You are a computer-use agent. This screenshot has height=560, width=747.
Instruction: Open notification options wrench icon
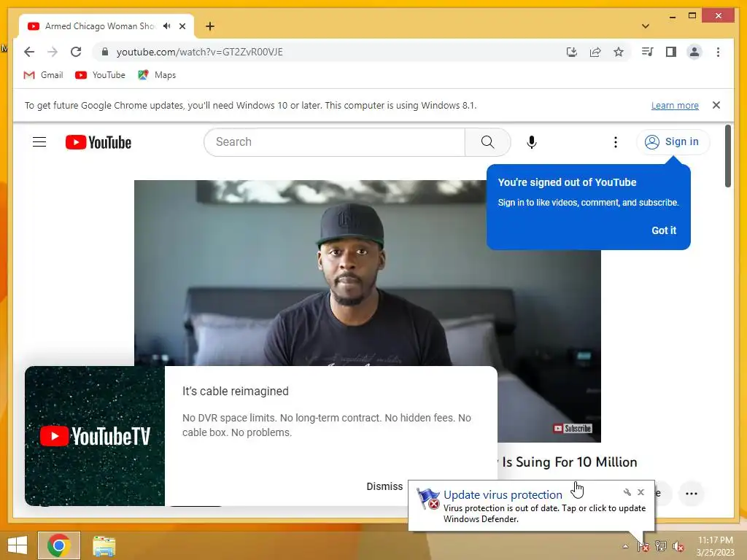(627, 492)
